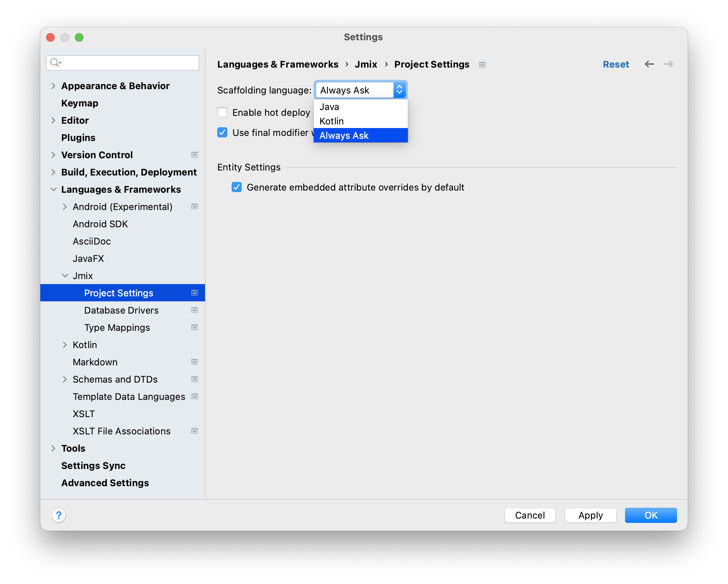Click the help icon in bottom left
The image size is (728, 584).
(x=58, y=515)
